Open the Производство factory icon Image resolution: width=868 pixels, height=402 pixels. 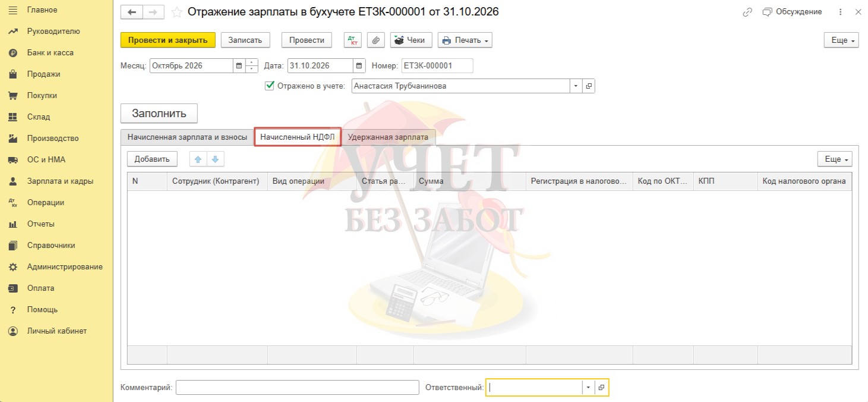coord(13,139)
